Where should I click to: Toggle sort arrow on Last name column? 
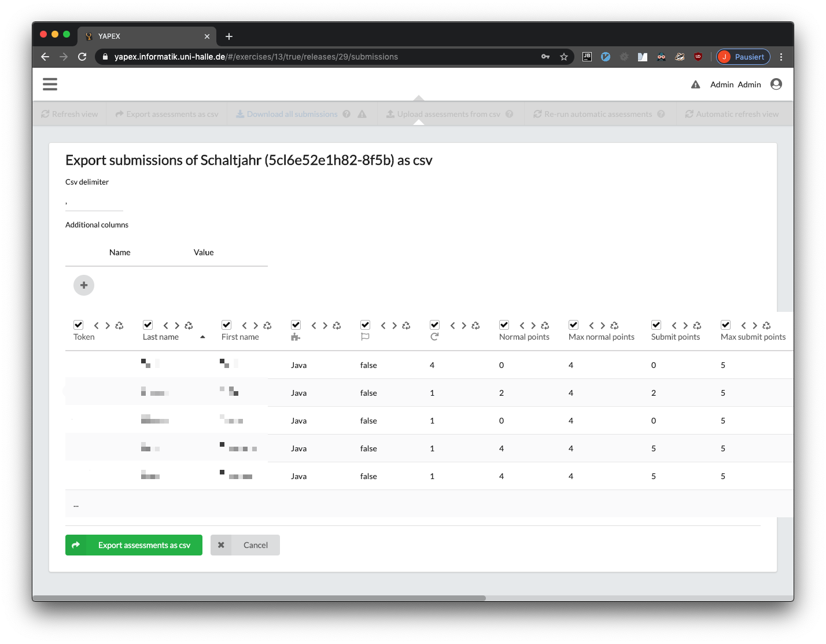click(x=202, y=337)
